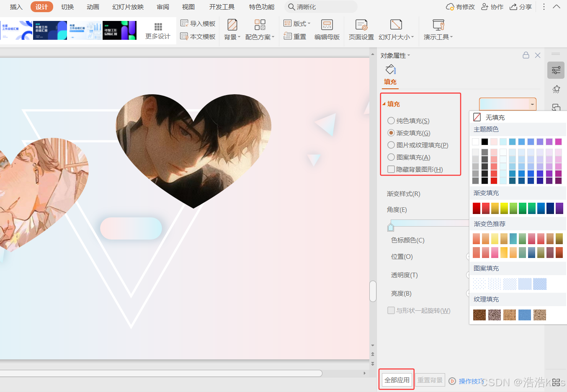Click the 设计 tab
The image size is (567, 392).
(x=42, y=7)
